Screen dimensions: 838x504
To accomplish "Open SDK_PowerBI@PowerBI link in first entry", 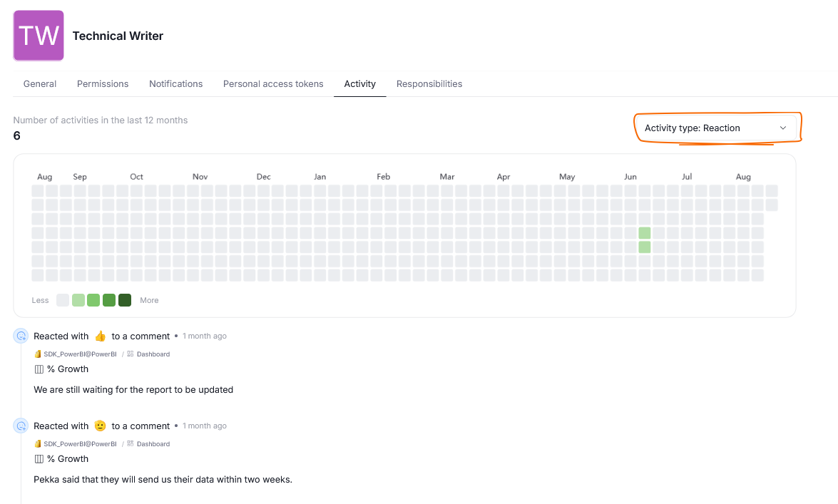I will click(80, 354).
